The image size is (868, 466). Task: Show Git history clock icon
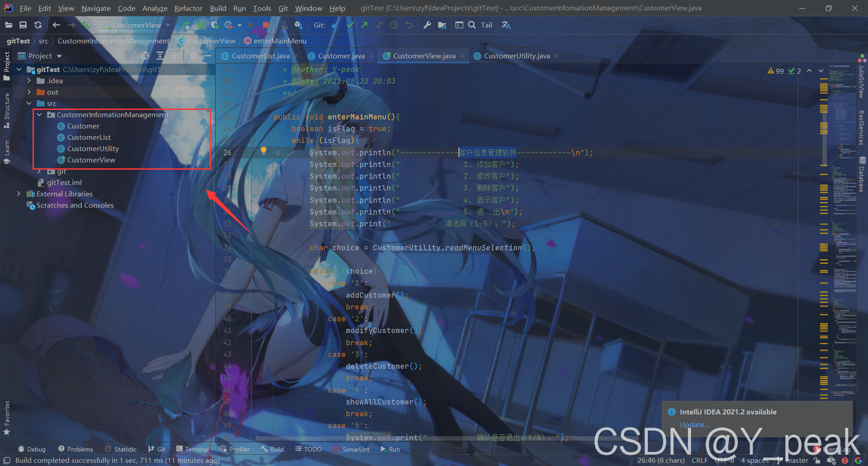394,25
